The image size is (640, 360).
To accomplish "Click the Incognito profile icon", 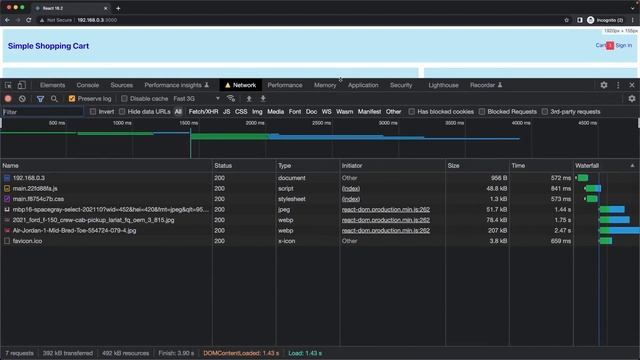I will pyautogui.click(x=591, y=20).
